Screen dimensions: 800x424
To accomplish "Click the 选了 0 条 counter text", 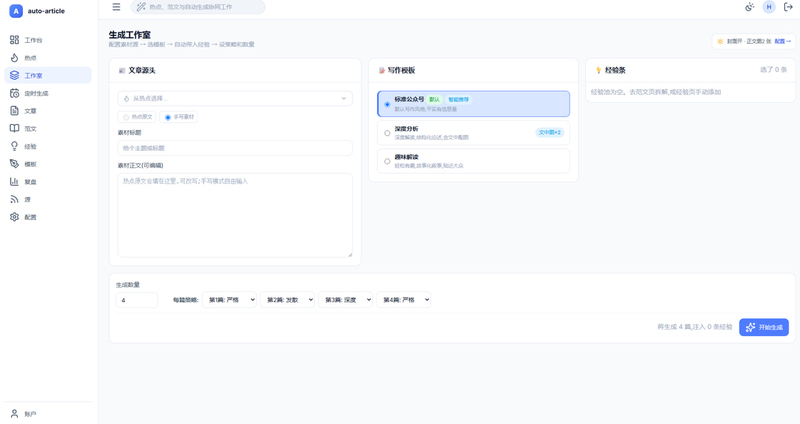I will 773,70.
